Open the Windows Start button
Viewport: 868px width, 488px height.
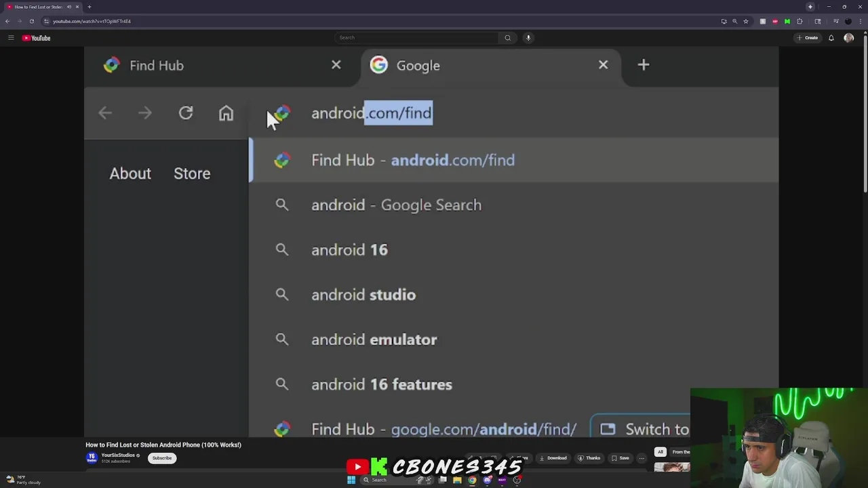tap(351, 480)
